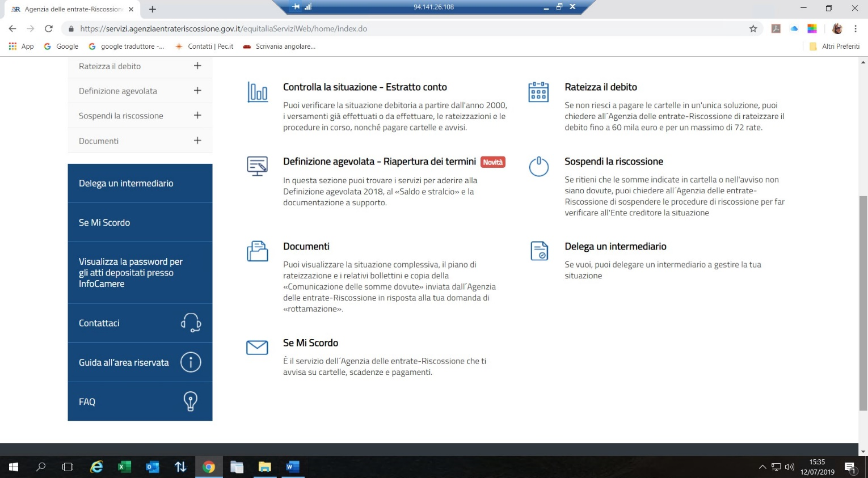Viewport: 868px width, 478px height.
Task: Click the page vertical scrollbar thumb
Action: coord(863,303)
